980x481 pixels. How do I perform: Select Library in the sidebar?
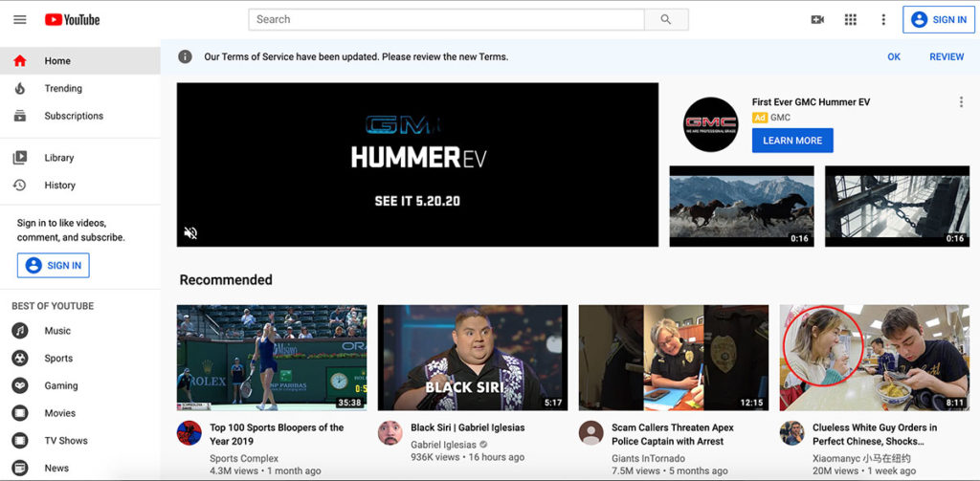(80, 158)
